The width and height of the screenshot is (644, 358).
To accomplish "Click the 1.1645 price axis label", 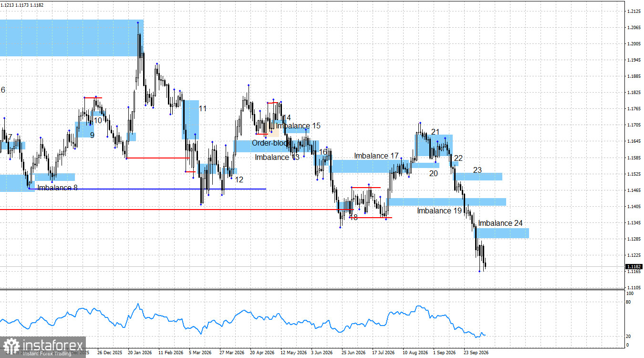I will [x=634, y=141].
